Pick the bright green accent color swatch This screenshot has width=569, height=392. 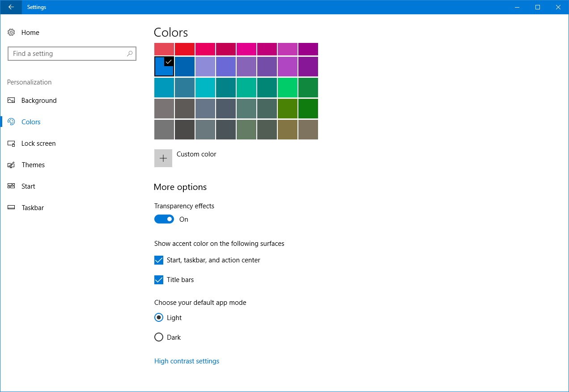click(287, 88)
